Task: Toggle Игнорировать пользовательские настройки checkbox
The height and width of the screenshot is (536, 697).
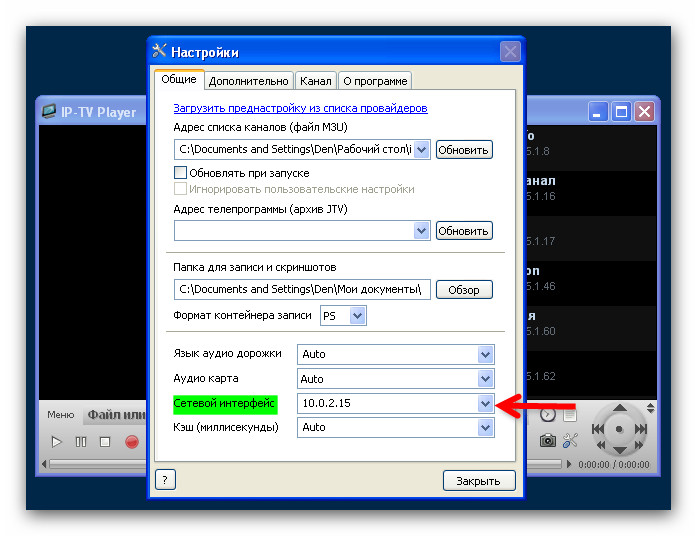Action: (180, 189)
